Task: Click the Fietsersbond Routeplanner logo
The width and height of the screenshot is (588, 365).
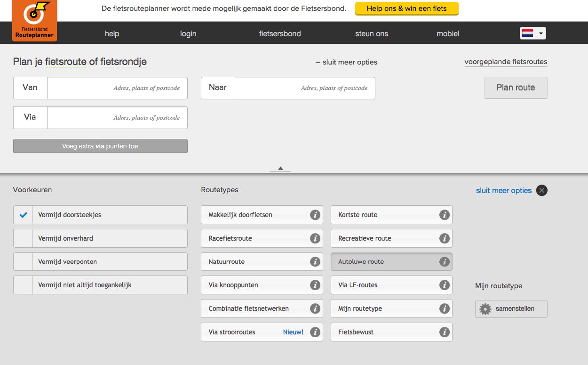Action: 33,21
